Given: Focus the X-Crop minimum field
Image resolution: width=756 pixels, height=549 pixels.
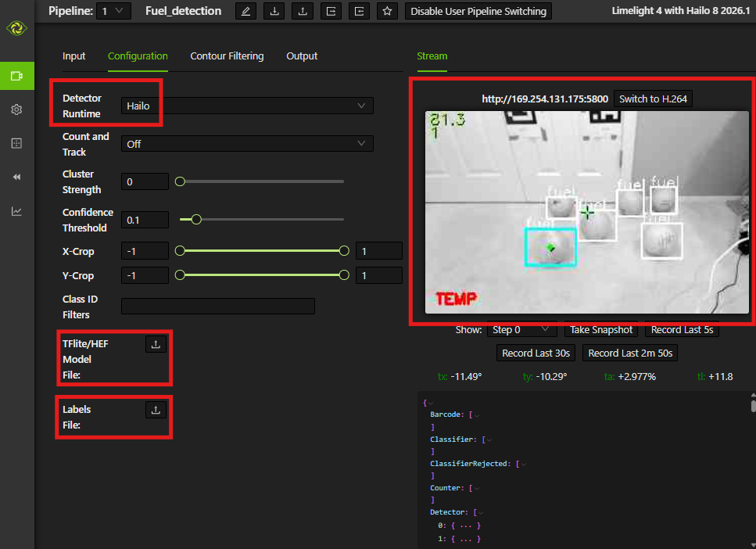Looking at the screenshot, I should click(145, 251).
